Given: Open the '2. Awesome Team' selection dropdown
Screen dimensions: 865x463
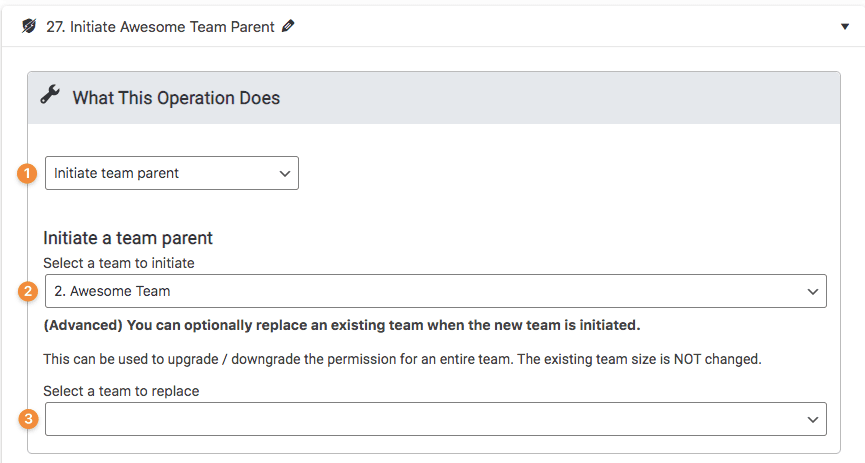Looking at the screenshot, I should click(435, 291).
